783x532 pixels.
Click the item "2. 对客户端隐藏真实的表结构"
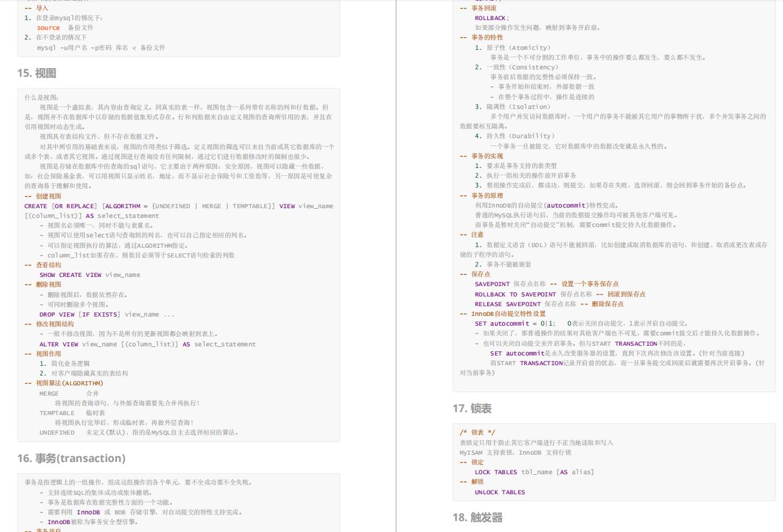(84, 373)
